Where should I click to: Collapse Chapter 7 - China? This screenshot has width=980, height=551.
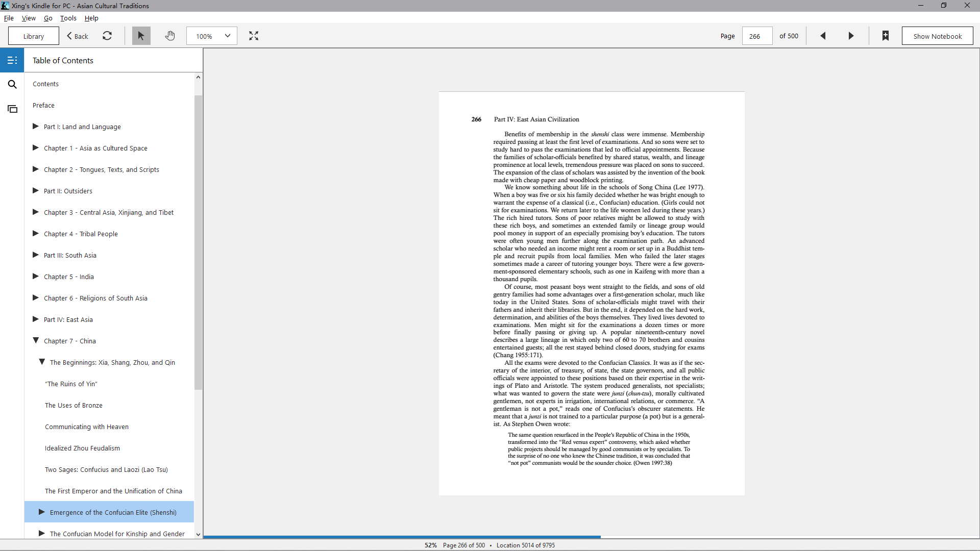click(36, 341)
